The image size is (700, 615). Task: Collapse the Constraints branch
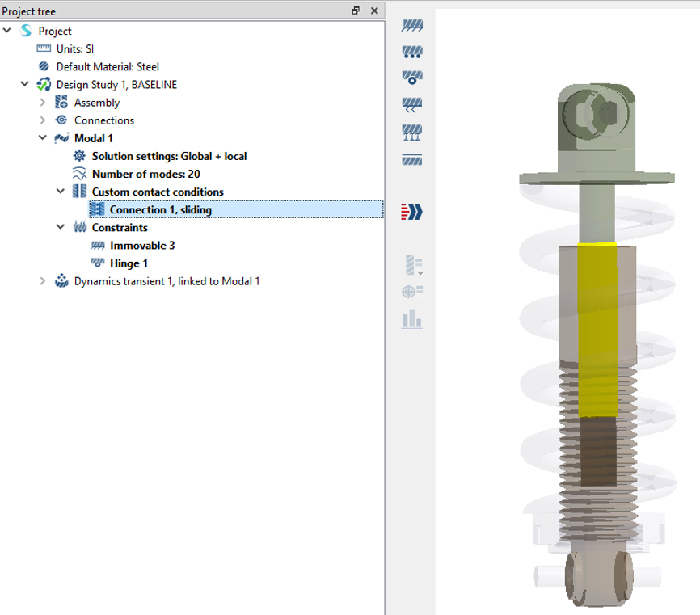(61, 227)
